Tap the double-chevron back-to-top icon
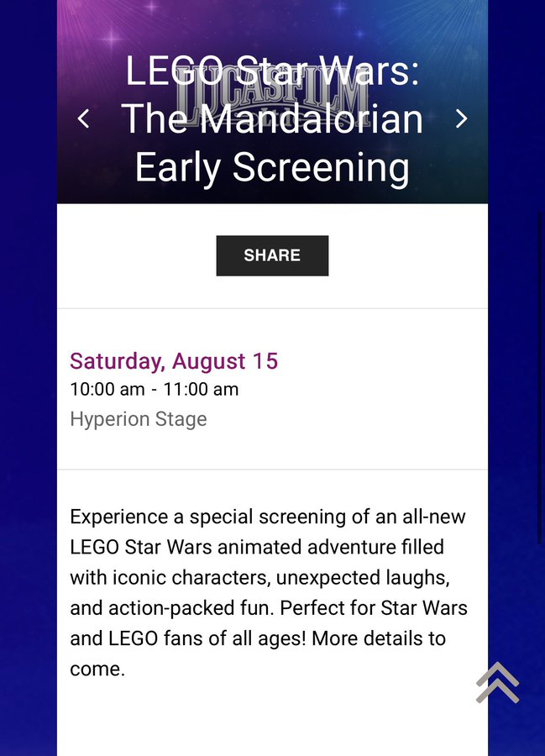Image resolution: width=545 pixels, height=756 pixels. point(497,682)
